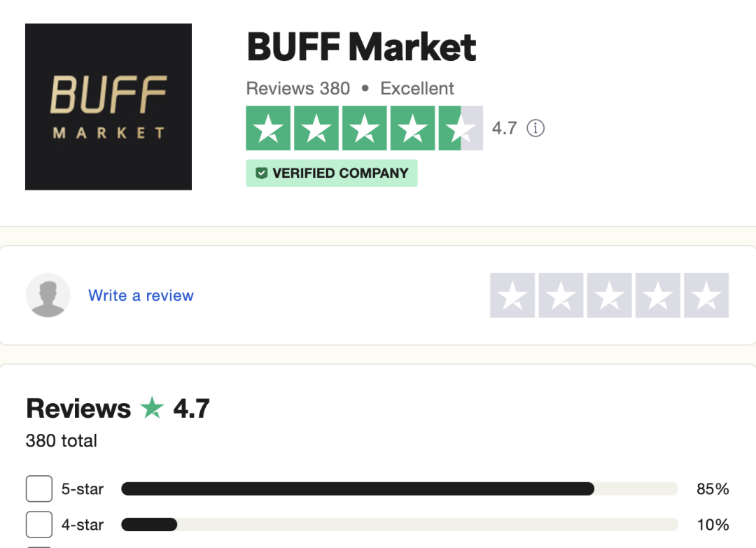Click the Reviews 380 text under the title
The width and height of the screenshot is (756, 548).
pos(298,89)
